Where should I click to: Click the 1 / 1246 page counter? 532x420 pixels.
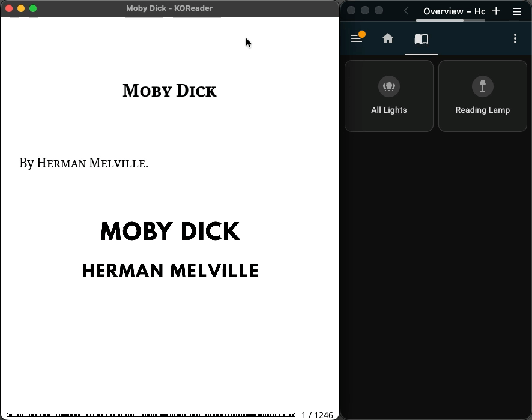pos(317,415)
